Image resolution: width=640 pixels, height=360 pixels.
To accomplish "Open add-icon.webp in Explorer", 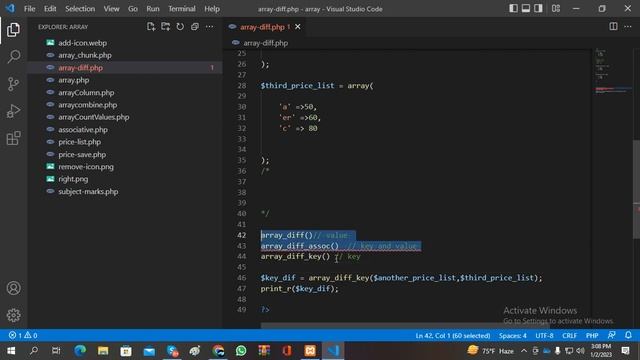I will pyautogui.click(x=82, y=43).
